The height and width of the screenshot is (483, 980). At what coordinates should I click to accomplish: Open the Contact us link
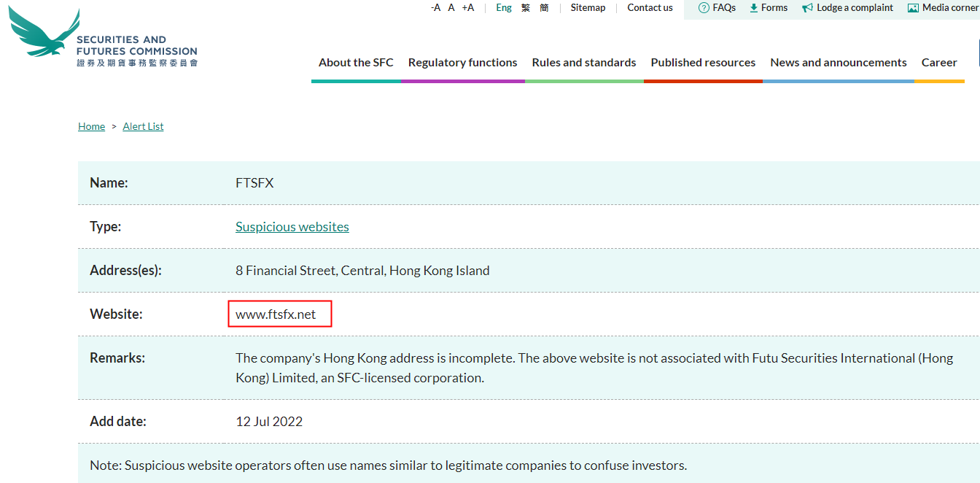click(650, 7)
